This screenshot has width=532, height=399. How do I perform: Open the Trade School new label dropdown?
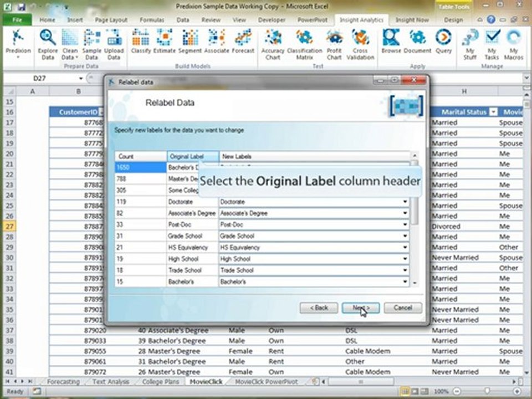[405, 270]
